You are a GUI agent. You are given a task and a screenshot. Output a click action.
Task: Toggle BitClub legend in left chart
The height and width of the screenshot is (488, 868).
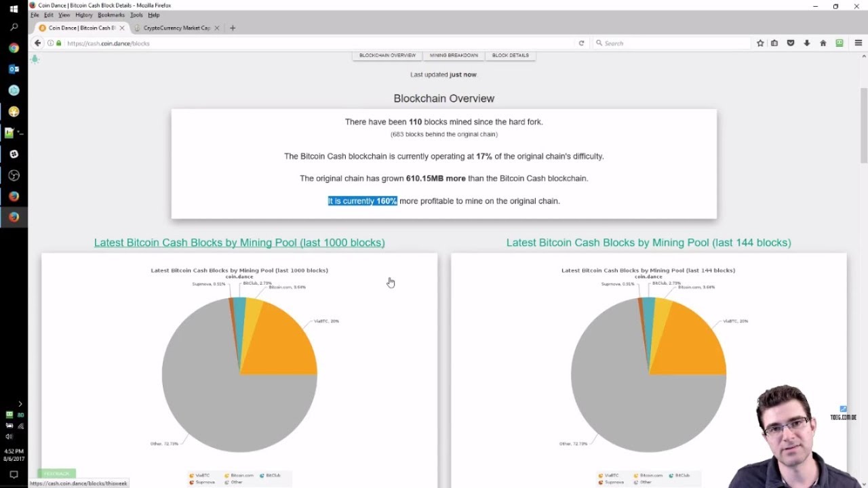270,476
